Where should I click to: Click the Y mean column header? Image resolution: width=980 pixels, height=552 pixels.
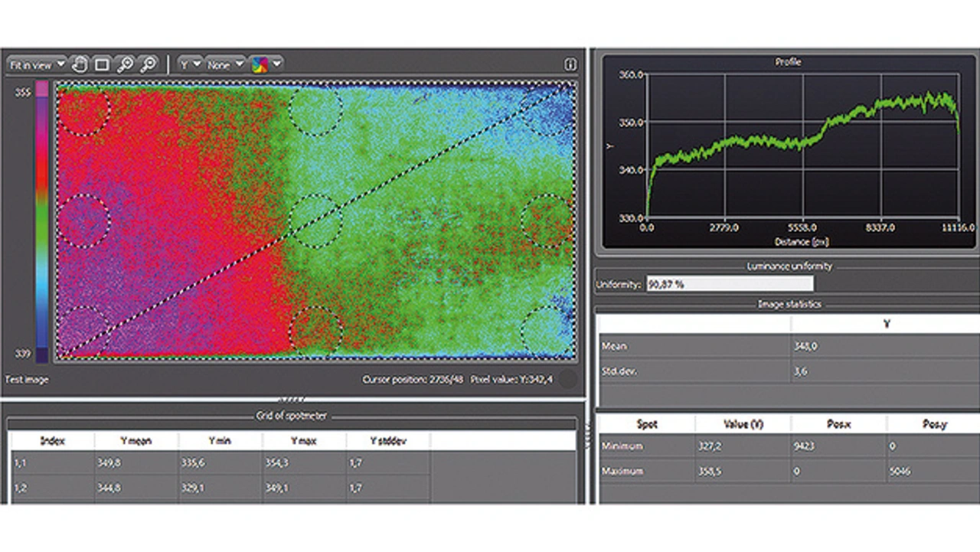(x=136, y=440)
